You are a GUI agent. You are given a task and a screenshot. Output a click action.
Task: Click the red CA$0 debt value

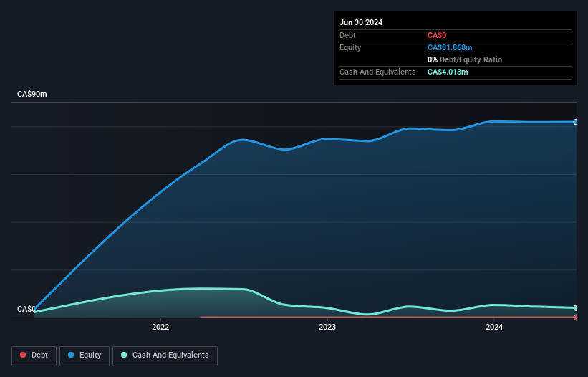click(437, 35)
